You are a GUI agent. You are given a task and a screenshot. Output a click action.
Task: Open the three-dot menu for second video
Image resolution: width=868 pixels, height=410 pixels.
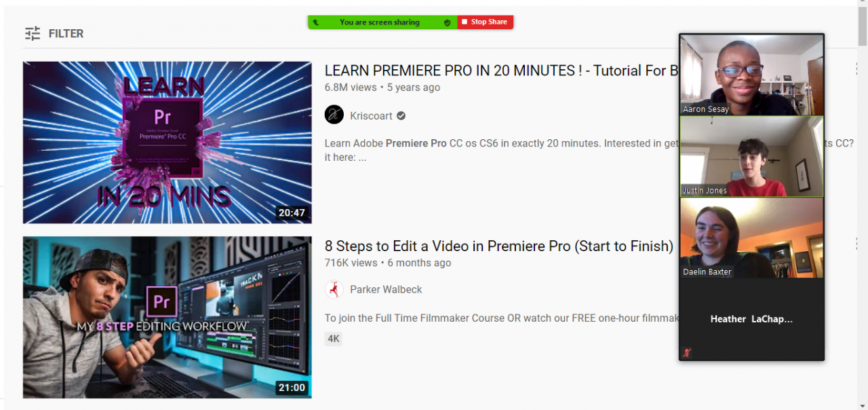click(857, 244)
